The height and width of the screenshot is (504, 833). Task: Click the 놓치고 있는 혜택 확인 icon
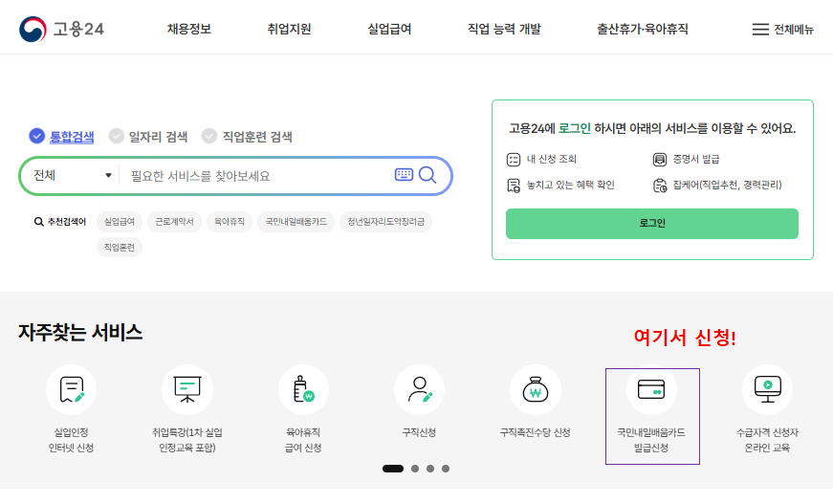tap(514, 186)
